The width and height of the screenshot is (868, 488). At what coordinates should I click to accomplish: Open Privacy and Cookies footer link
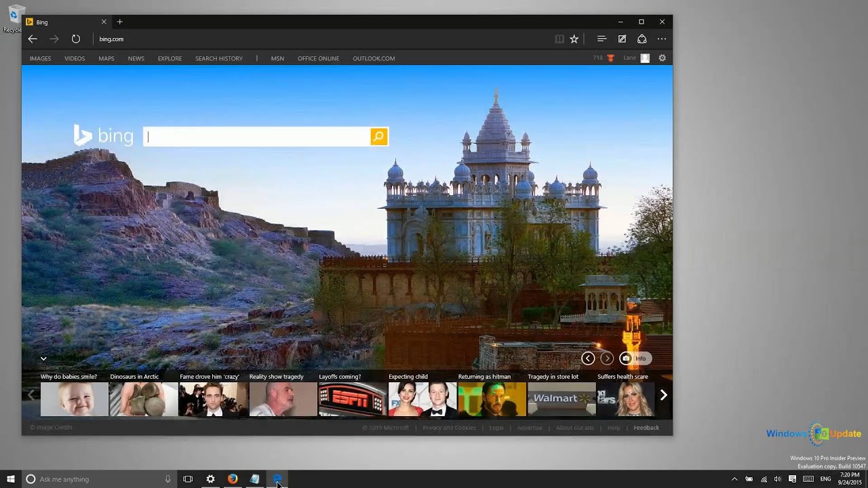[x=449, y=428]
